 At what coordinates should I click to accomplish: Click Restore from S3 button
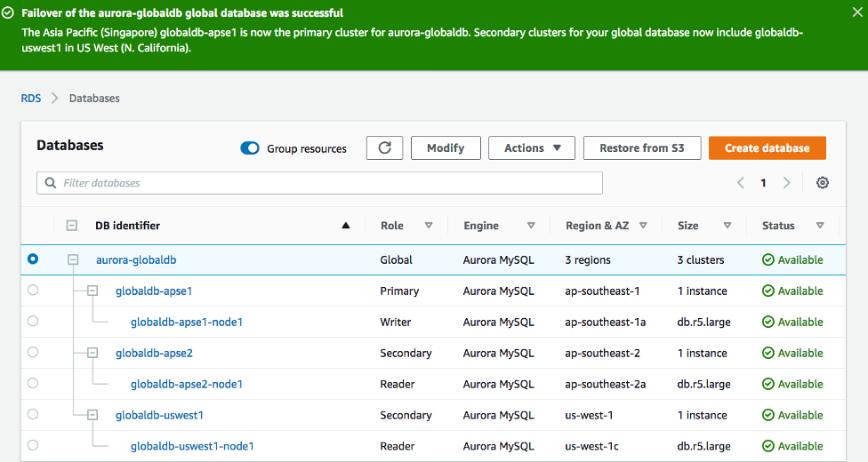642,148
